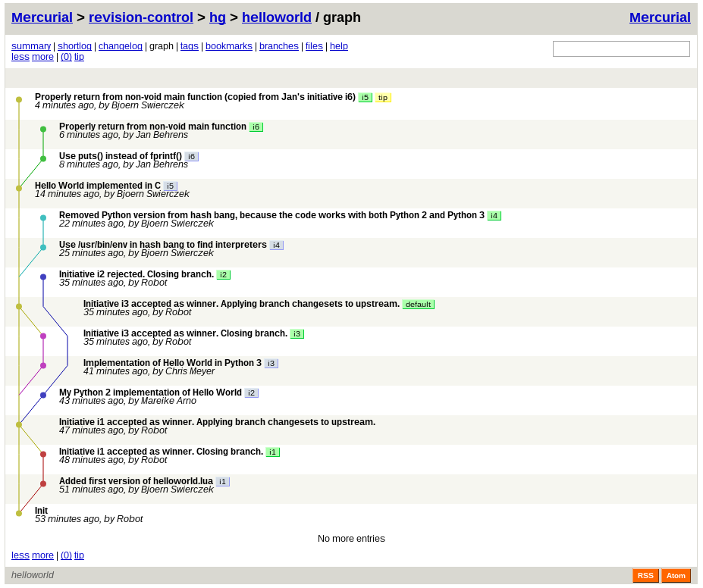Click the i2 label on Mareike Arno's commit
This screenshot has height=588, width=703.
[250, 393]
